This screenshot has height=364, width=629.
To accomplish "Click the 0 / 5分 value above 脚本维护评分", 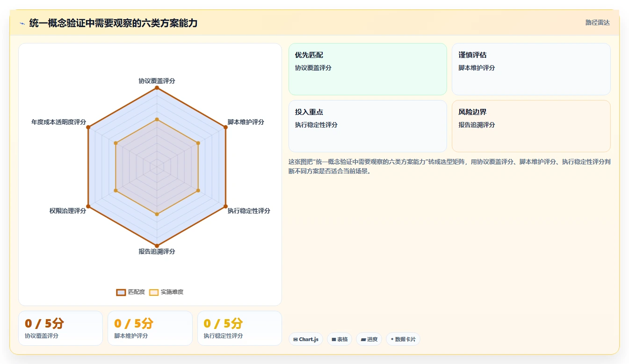I will pyautogui.click(x=134, y=323).
